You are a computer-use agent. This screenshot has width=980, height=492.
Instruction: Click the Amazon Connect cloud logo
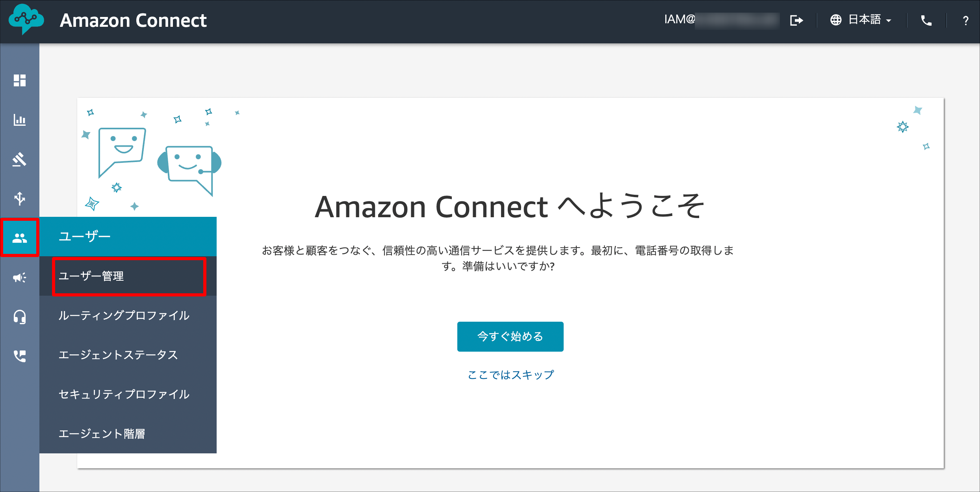point(26,19)
